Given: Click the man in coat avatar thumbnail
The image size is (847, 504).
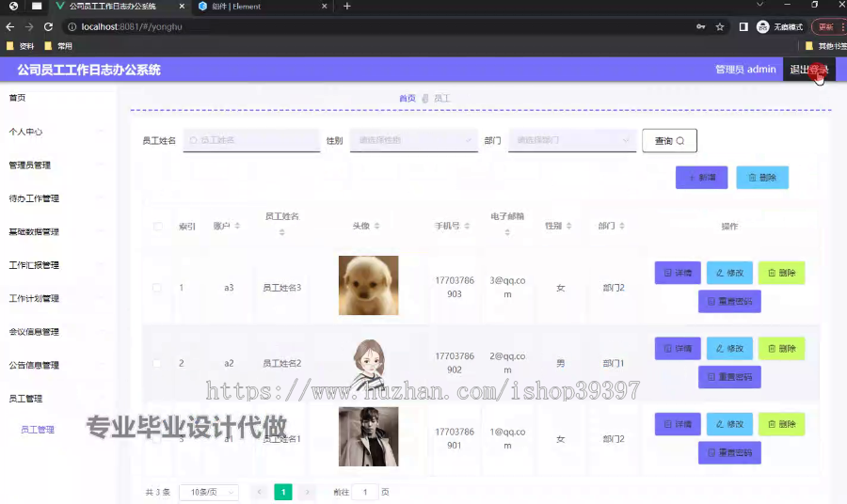Looking at the screenshot, I should coord(368,436).
